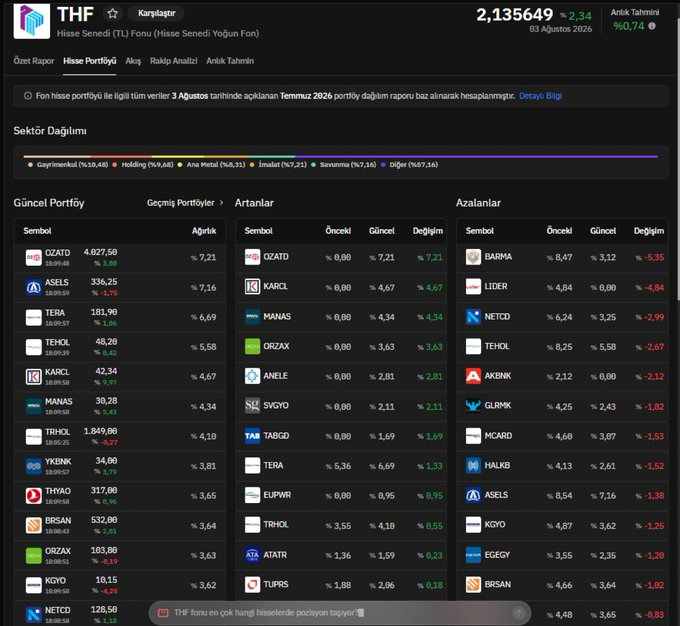
Task: Send the chat prompt with arrow button
Action: pos(519,613)
